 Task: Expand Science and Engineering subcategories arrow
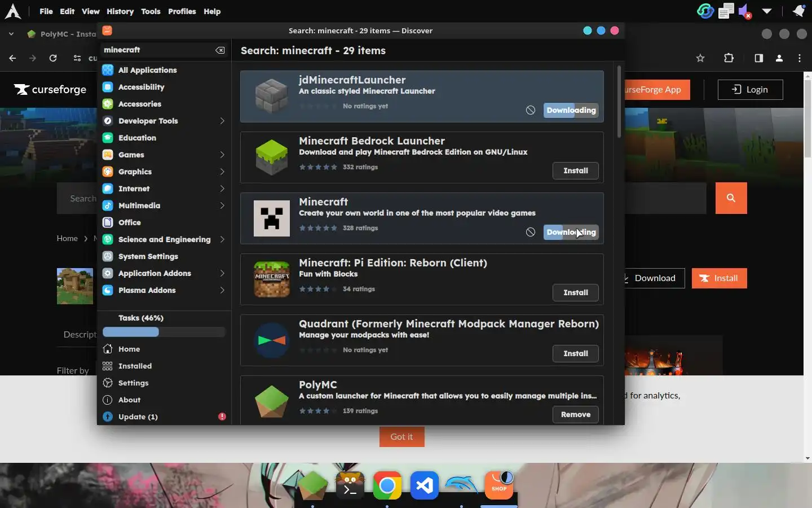pos(222,239)
